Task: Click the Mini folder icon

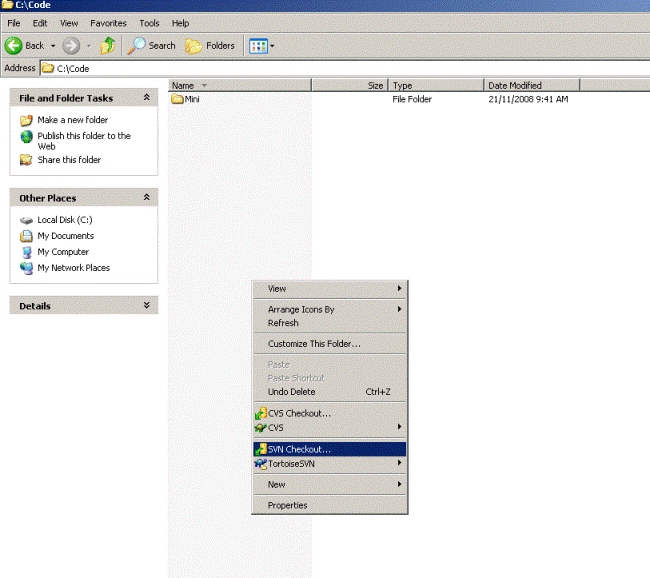Action: coord(177,100)
